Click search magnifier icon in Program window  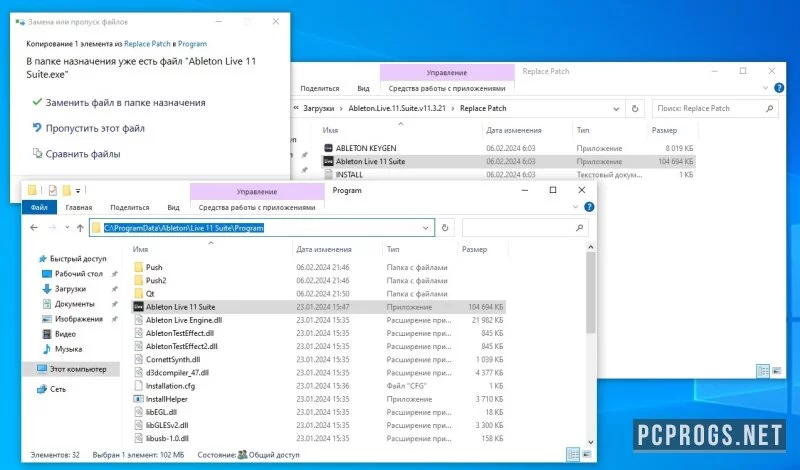pos(580,228)
